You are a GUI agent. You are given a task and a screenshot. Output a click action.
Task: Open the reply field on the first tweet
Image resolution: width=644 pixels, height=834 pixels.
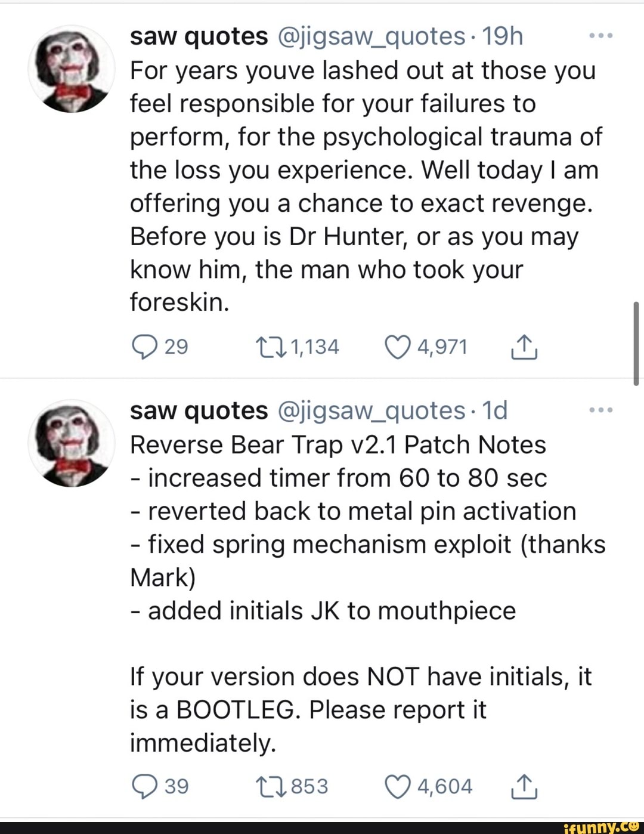pyautogui.click(x=145, y=346)
